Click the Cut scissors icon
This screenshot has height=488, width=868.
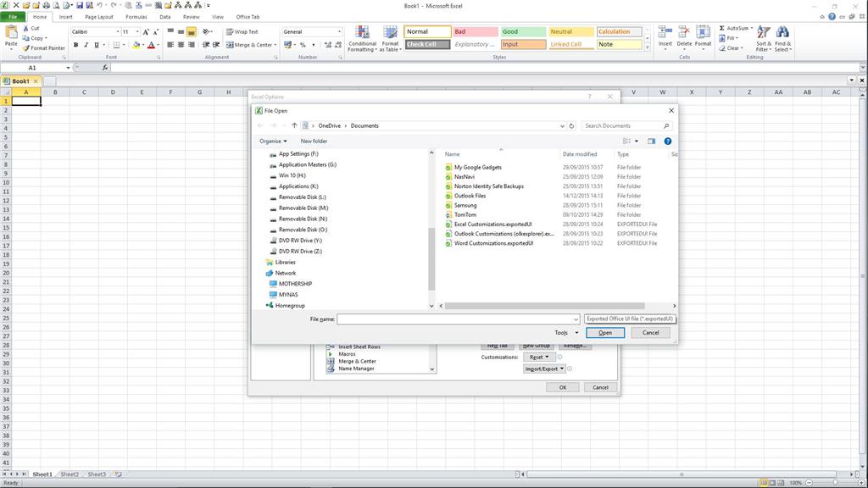click(x=26, y=28)
